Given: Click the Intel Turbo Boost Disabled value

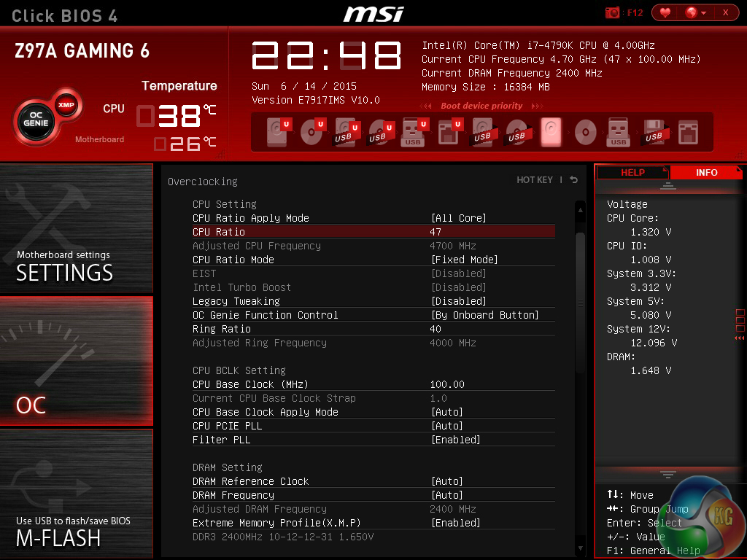Looking at the screenshot, I should 458,287.
